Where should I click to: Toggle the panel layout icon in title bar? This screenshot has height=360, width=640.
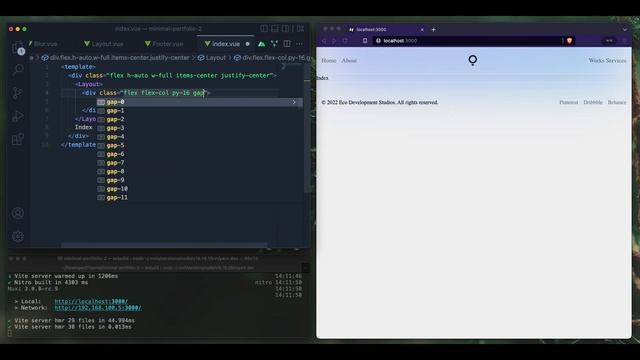point(275,29)
